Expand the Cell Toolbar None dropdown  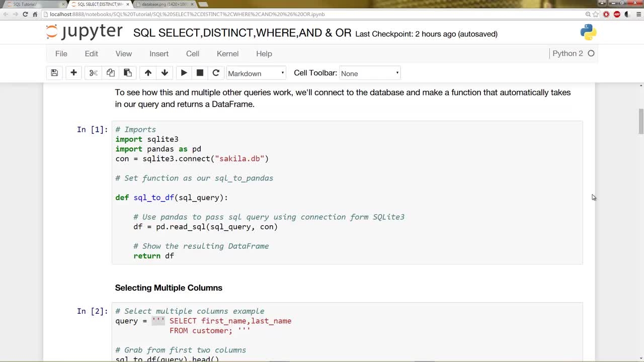(x=370, y=73)
